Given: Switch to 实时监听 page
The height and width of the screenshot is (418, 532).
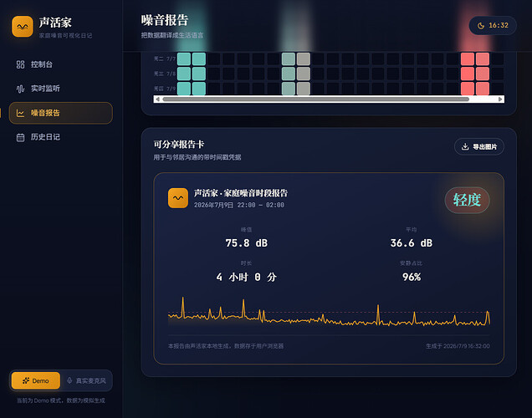Looking at the screenshot, I should 61,89.
